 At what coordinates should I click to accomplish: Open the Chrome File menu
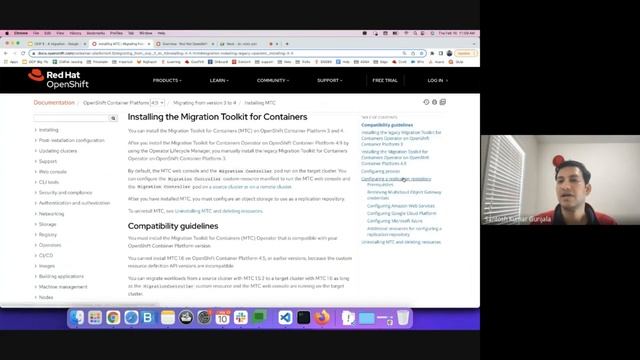[x=36, y=33]
